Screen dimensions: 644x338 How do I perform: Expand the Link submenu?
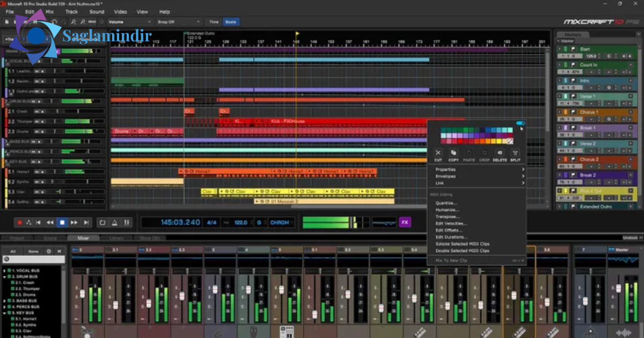click(x=479, y=183)
